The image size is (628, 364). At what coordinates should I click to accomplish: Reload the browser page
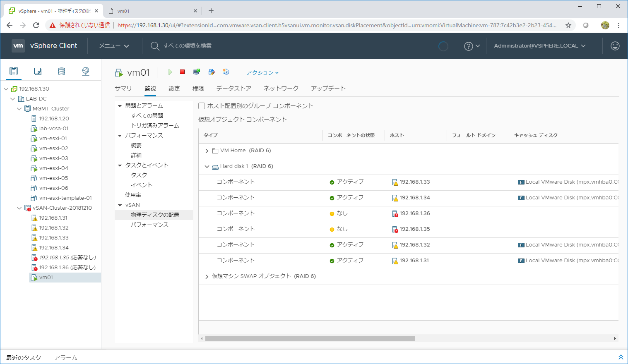pos(36,25)
